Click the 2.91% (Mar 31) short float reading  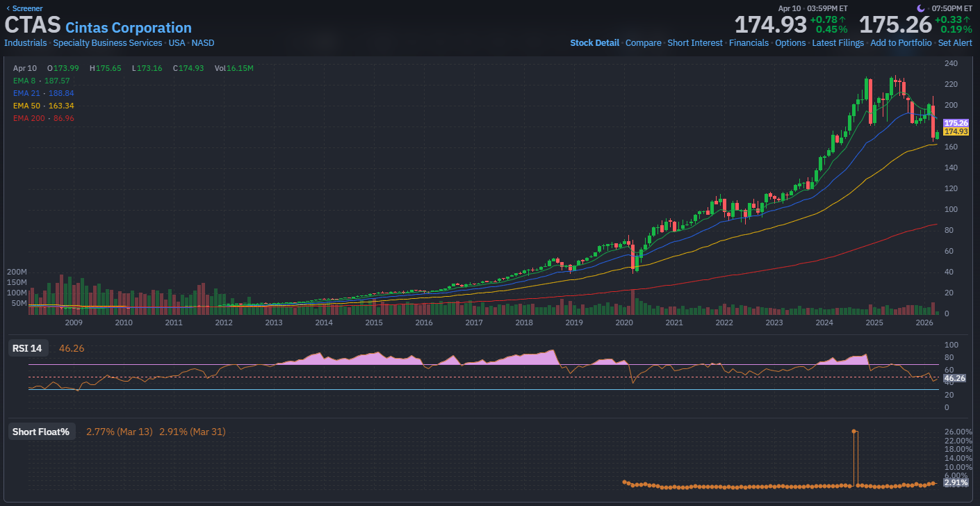(x=193, y=432)
